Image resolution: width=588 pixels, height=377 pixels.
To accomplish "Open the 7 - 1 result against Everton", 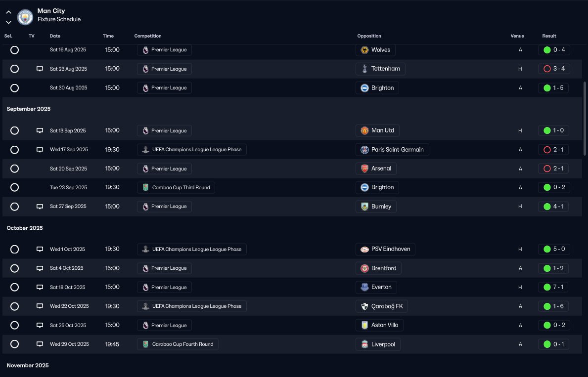I will click(553, 287).
